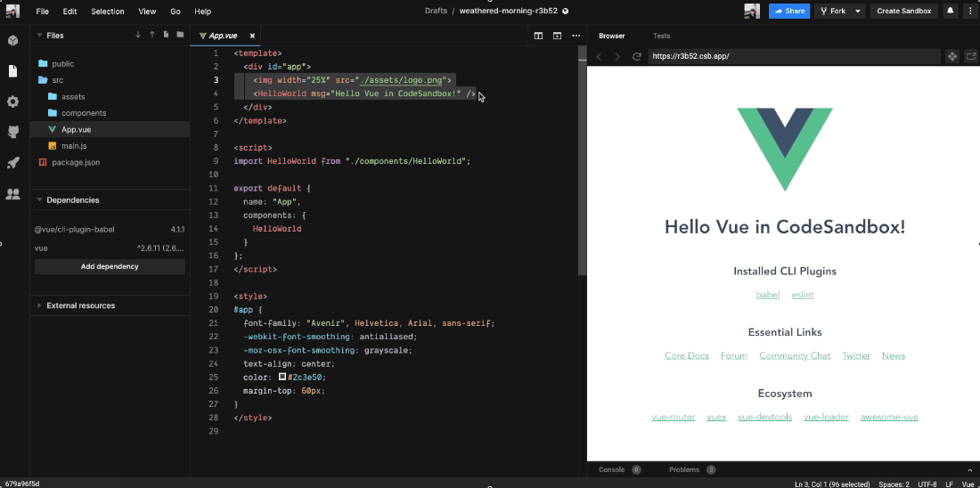Screen dimensions: 980x488
Task: Open the File menu
Action: coord(43,12)
